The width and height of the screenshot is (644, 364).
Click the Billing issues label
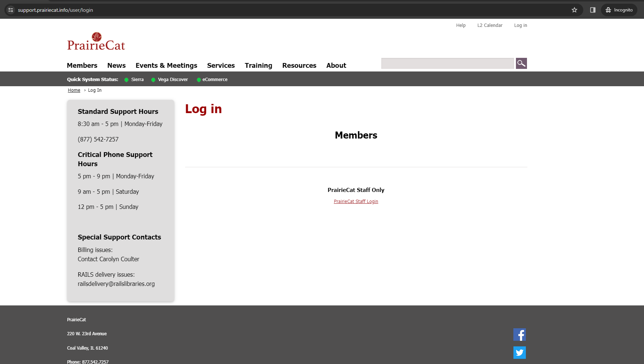click(95, 250)
